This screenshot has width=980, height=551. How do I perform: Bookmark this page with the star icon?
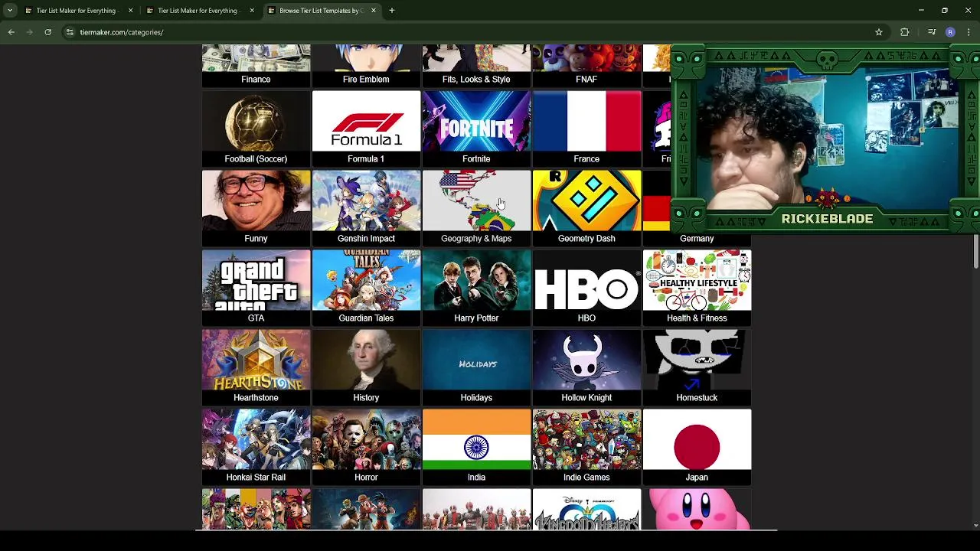coord(879,32)
